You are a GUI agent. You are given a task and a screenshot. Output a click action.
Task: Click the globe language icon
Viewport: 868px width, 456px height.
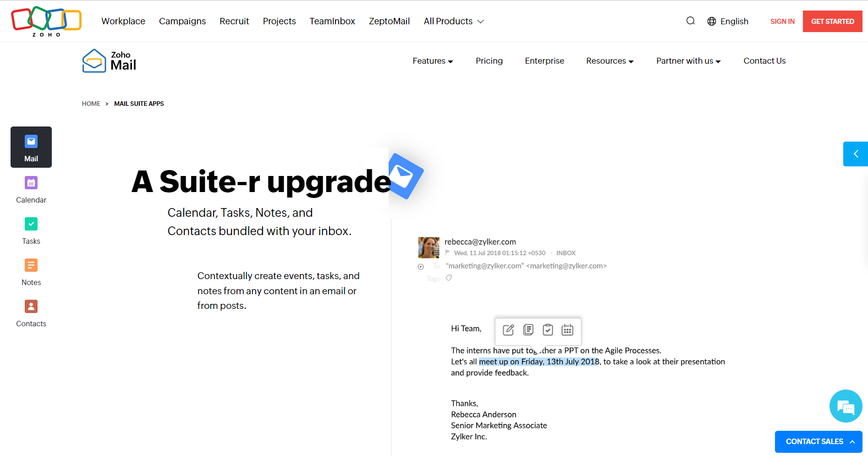click(x=712, y=22)
